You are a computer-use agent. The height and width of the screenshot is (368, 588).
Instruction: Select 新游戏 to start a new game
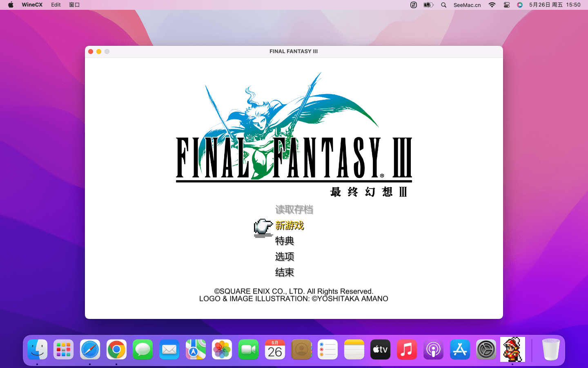(290, 225)
